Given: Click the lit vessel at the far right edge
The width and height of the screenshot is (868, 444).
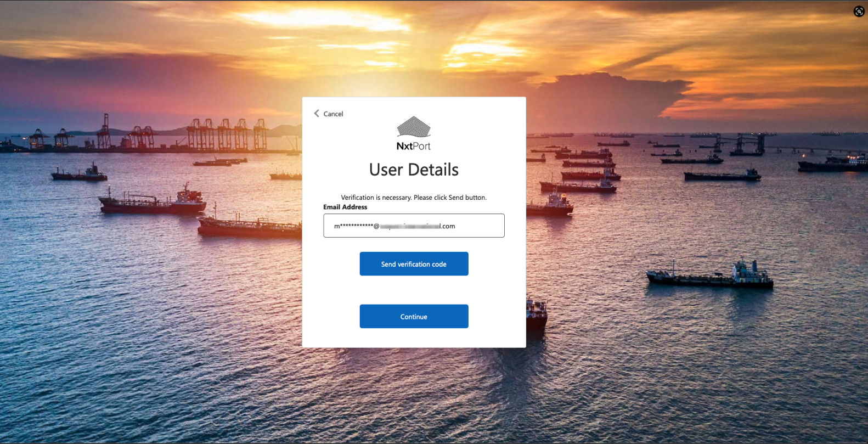Looking at the screenshot, I should (x=834, y=163).
